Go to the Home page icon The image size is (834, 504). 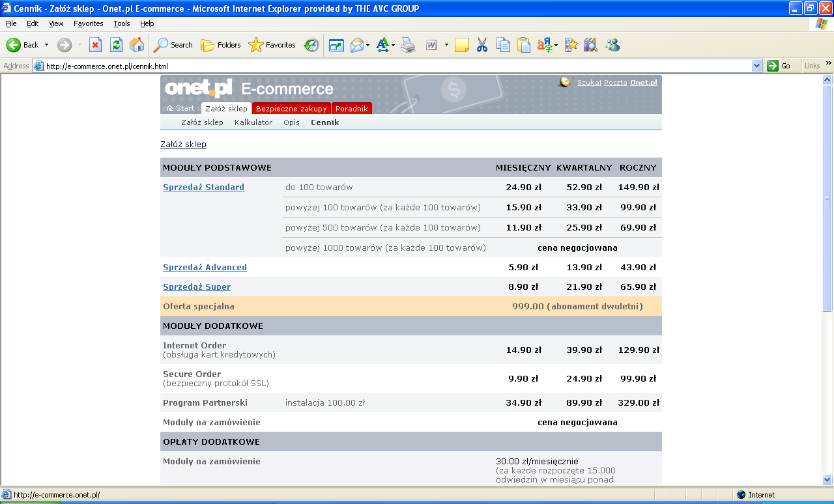click(137, 45)
